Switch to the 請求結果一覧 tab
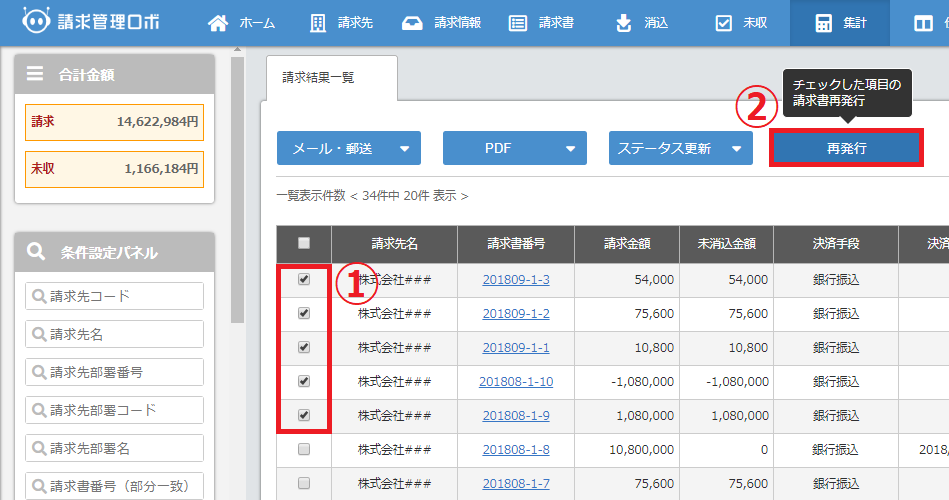The width and height of the screenshot is (949, 500). [318, 77]
